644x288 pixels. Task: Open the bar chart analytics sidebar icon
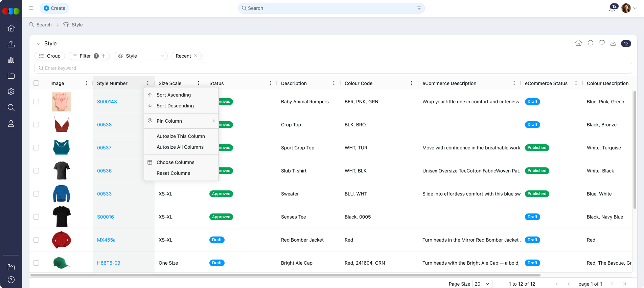tap(11, 60)
